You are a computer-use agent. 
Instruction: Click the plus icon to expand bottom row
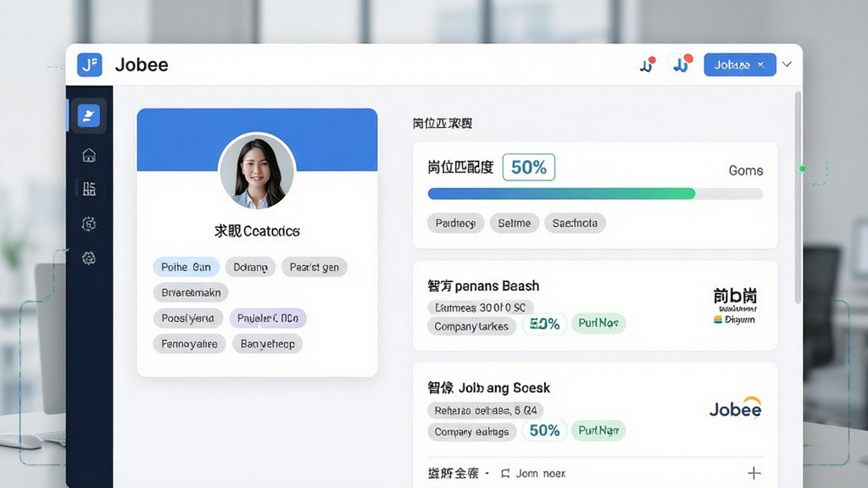754,473
